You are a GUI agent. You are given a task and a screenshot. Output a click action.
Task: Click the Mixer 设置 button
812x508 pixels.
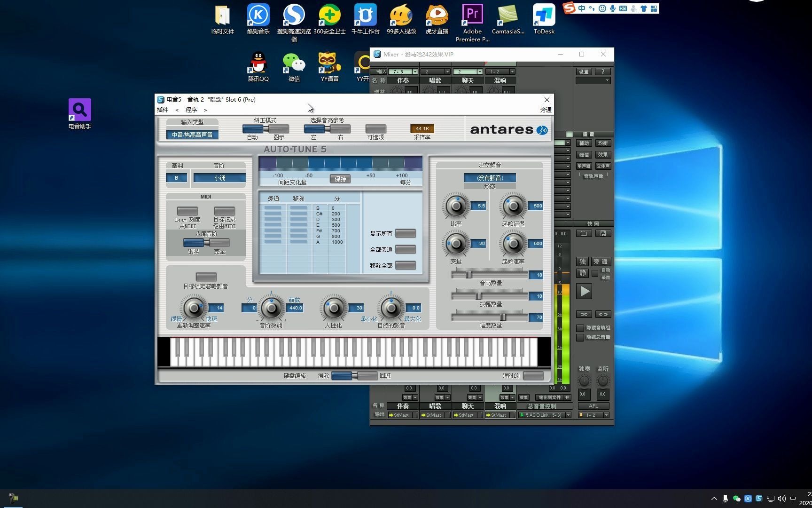tap(584, 71)
